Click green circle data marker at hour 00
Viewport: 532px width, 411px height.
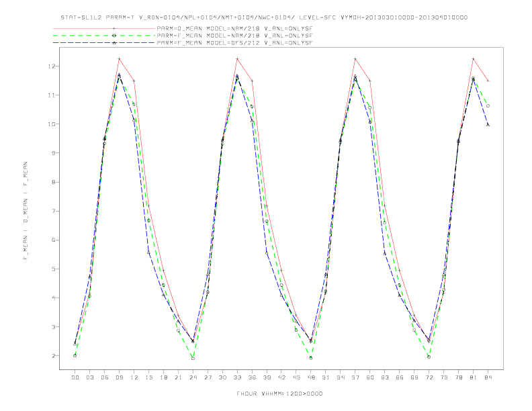pyautogui.click(x=75, y=356)
